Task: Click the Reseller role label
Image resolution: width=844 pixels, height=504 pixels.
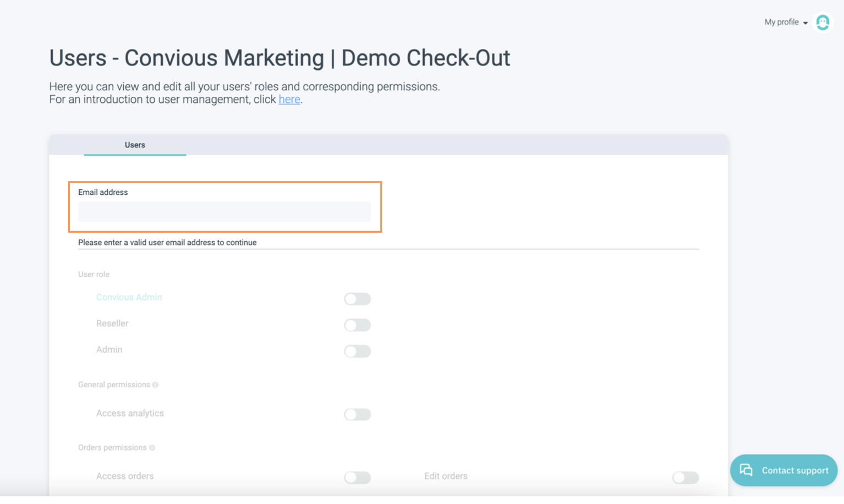Action: click(112, 324)
